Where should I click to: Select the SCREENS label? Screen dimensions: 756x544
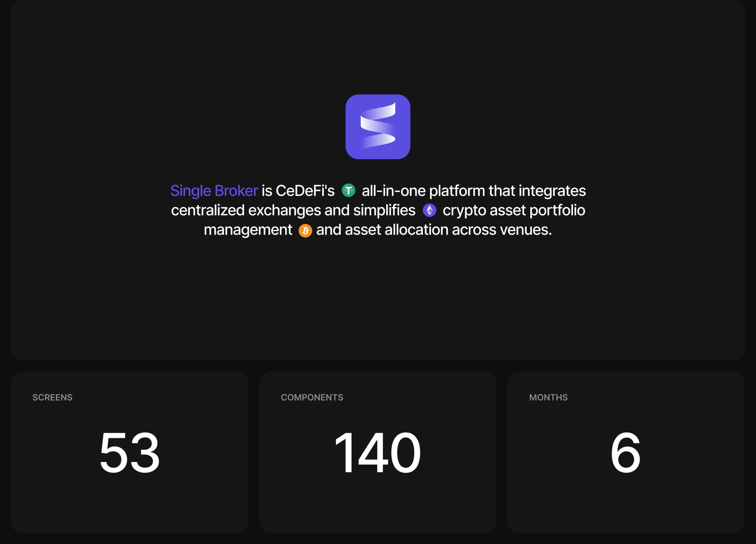click(x=52, y=397)
